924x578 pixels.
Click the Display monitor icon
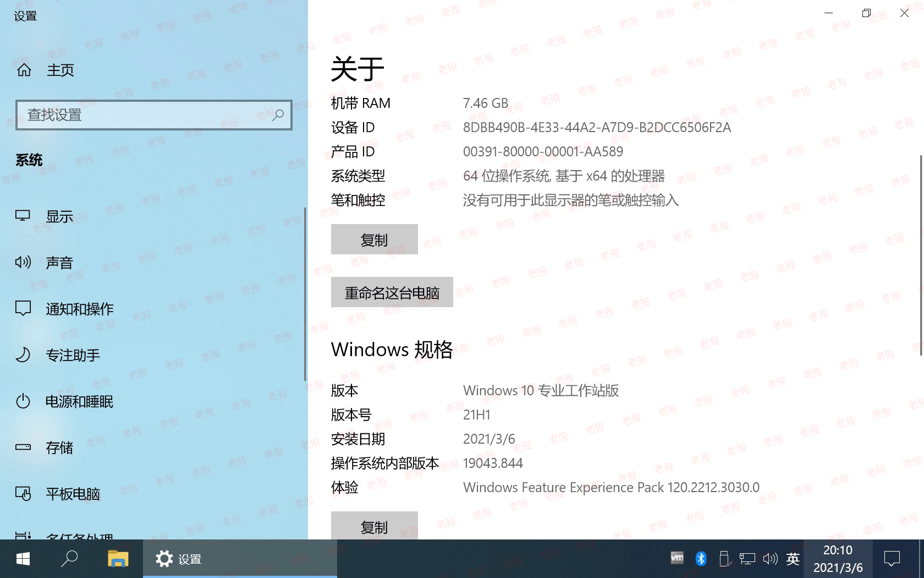(23, 216)
